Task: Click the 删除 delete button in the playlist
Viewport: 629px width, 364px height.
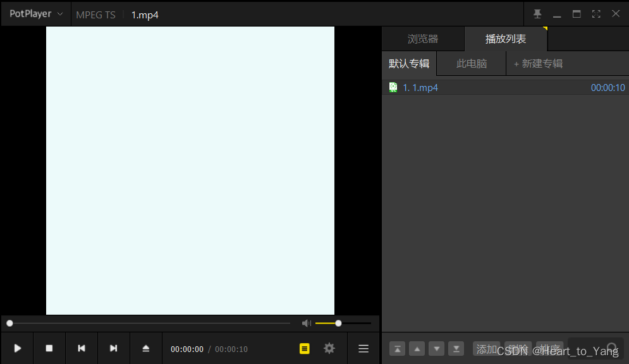Action: tap(518, 349)
